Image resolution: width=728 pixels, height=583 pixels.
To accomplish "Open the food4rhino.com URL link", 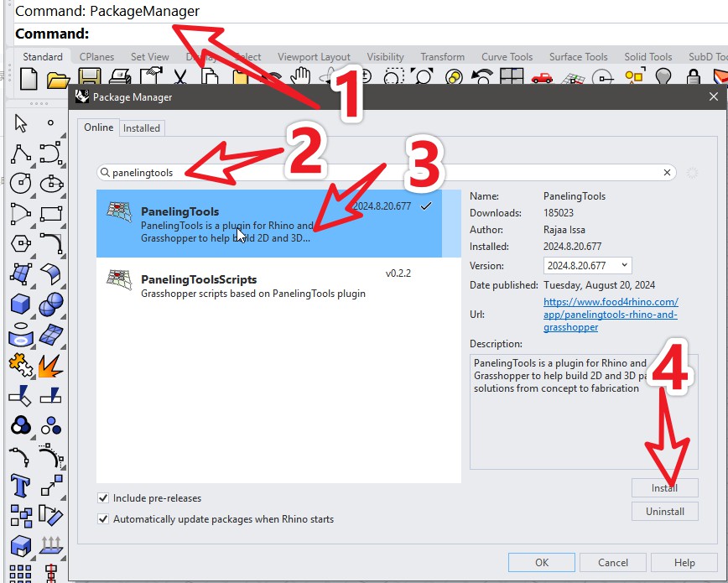I will [611, 315].
